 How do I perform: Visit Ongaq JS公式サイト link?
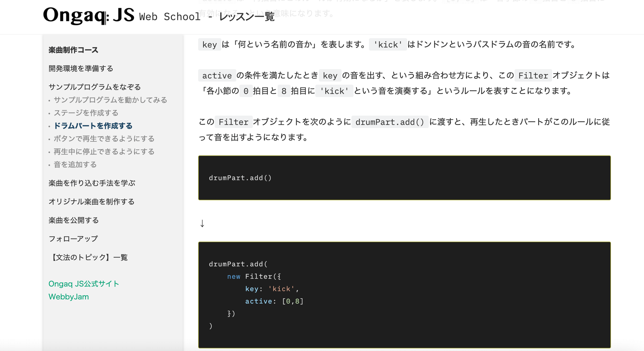pyautogui.click(x=84, y=284)
